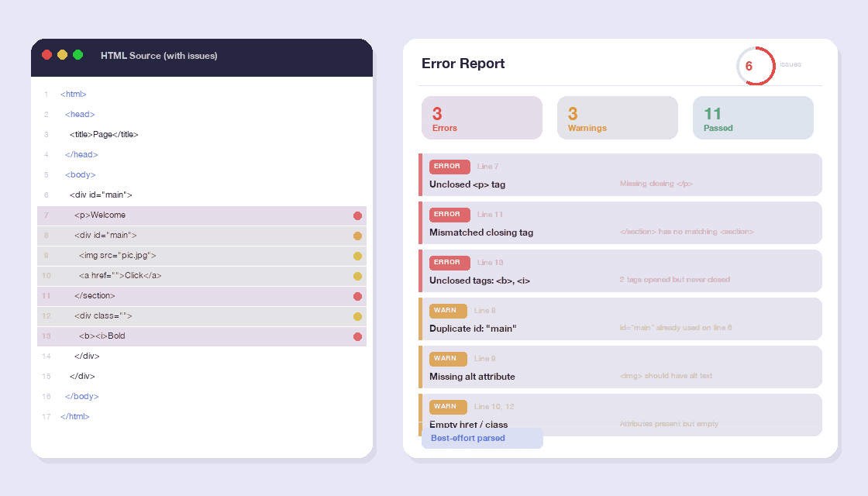The height and width of the screenshot is (496, 868).
Task: Select the 3 Warnings summary card
Action: click(x=617, y=118)
